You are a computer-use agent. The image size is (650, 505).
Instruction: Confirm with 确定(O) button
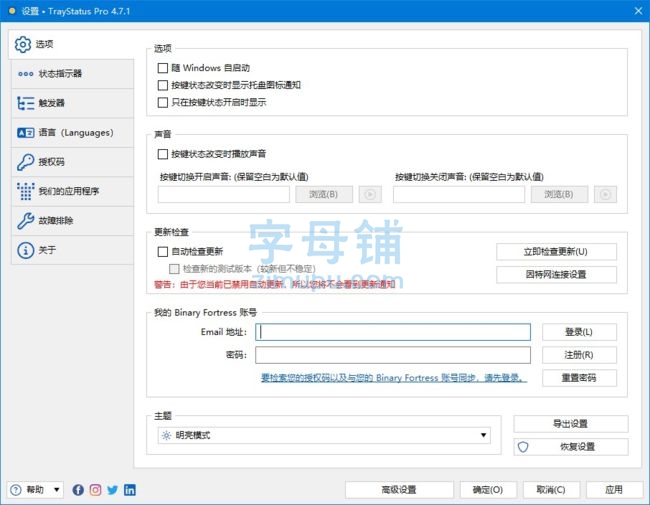click(x=488, y=490)
